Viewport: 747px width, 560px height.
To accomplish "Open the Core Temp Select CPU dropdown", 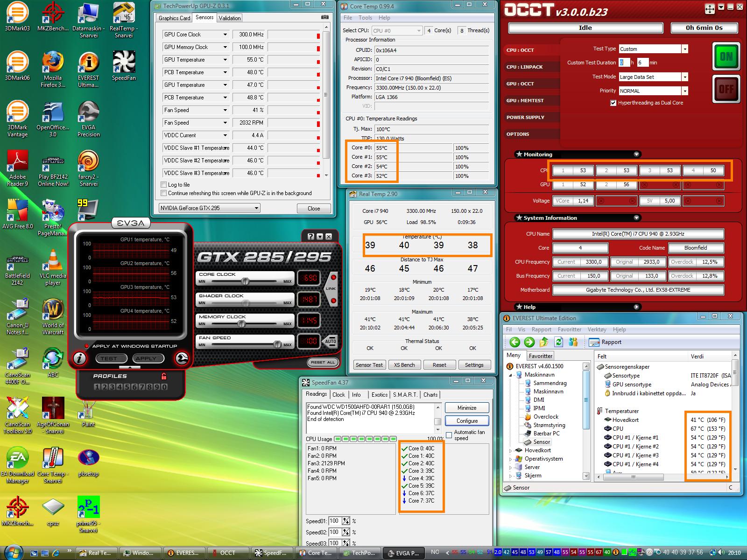I will [397, 31].
